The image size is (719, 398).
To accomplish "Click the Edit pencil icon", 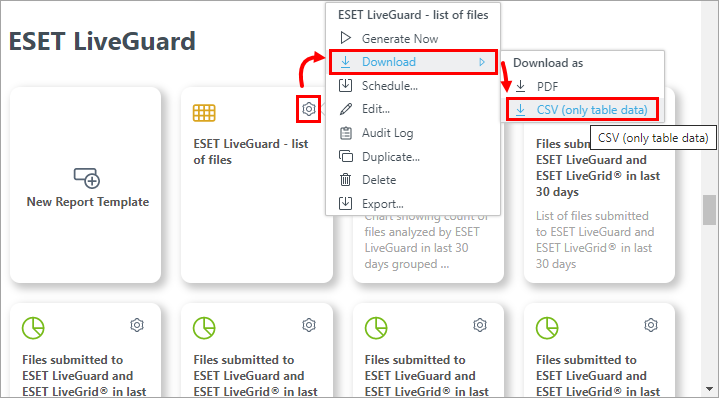I will (345, 109).
